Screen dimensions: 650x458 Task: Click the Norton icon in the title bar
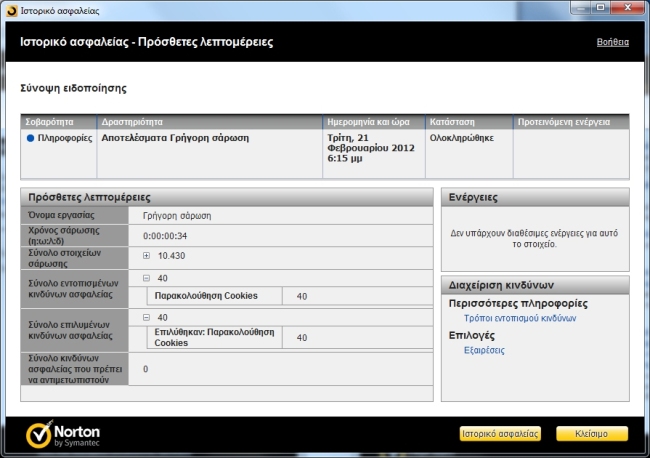coord(10,8)
